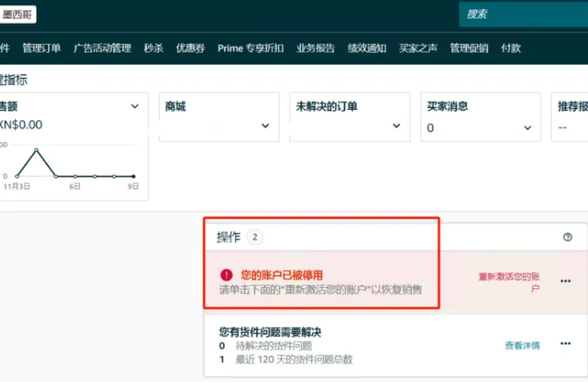Focus the 搜索 search field
Image resolution: width=588 pixels, height=382 pixels.
tap(524, 14)
